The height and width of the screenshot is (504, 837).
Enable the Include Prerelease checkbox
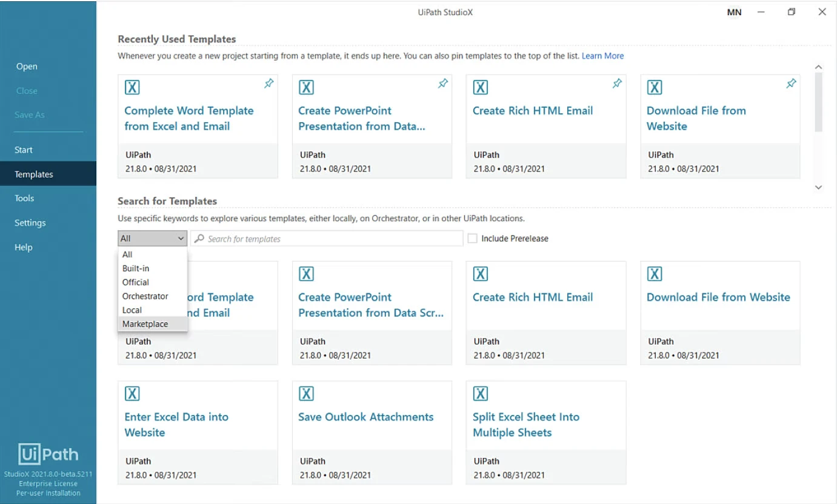click(472, 239)
